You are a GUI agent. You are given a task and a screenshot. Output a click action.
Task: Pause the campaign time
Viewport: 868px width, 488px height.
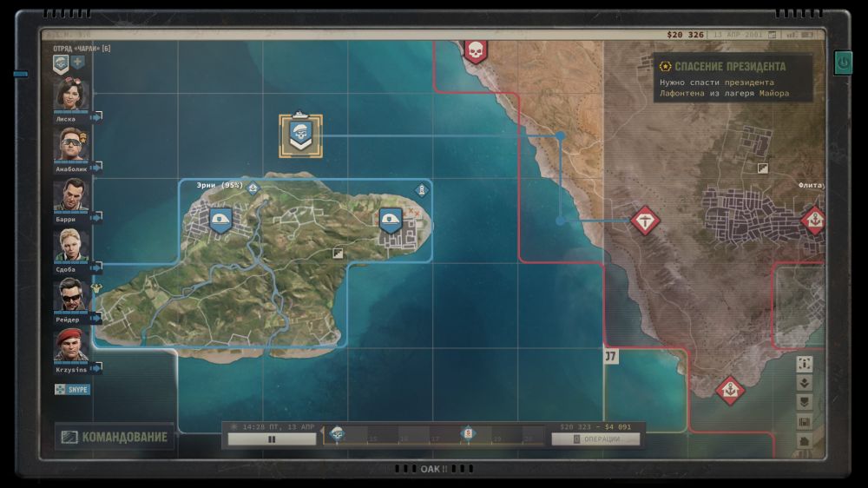point(272,439)
